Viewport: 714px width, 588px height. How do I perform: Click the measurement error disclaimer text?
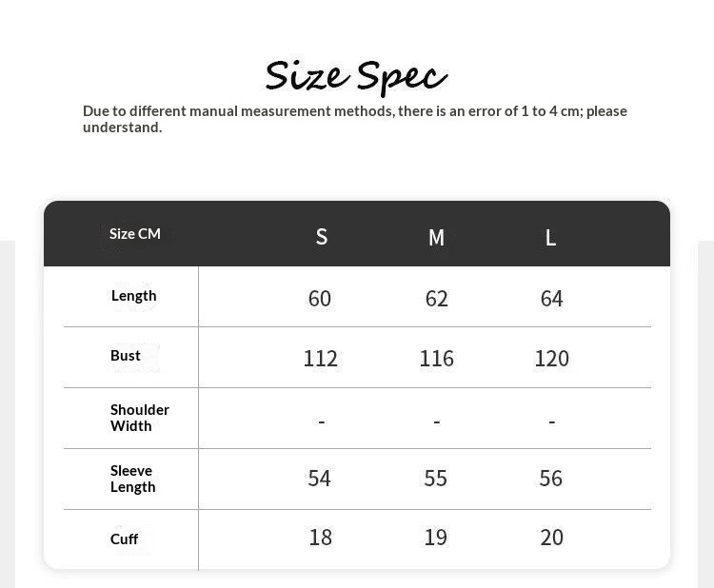coord(355,119)
